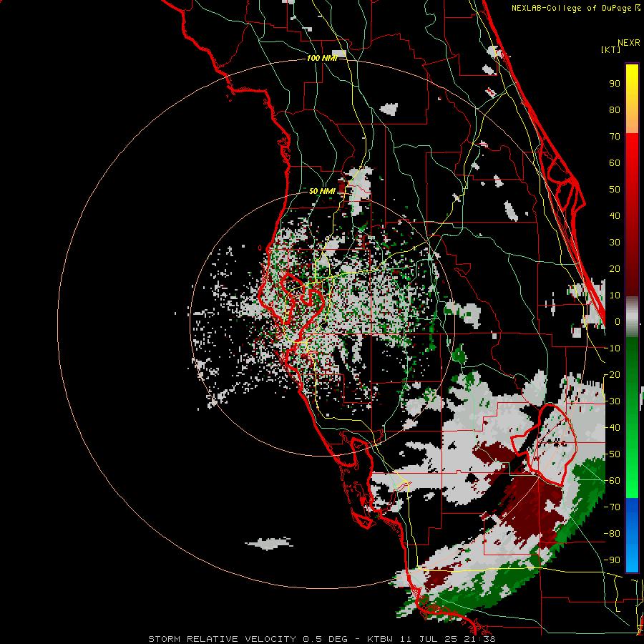Image resolution: width=644 pixels, height=644 pixels.
Task: Click the -30 value on the velocity scale
Action: (612, 401)
